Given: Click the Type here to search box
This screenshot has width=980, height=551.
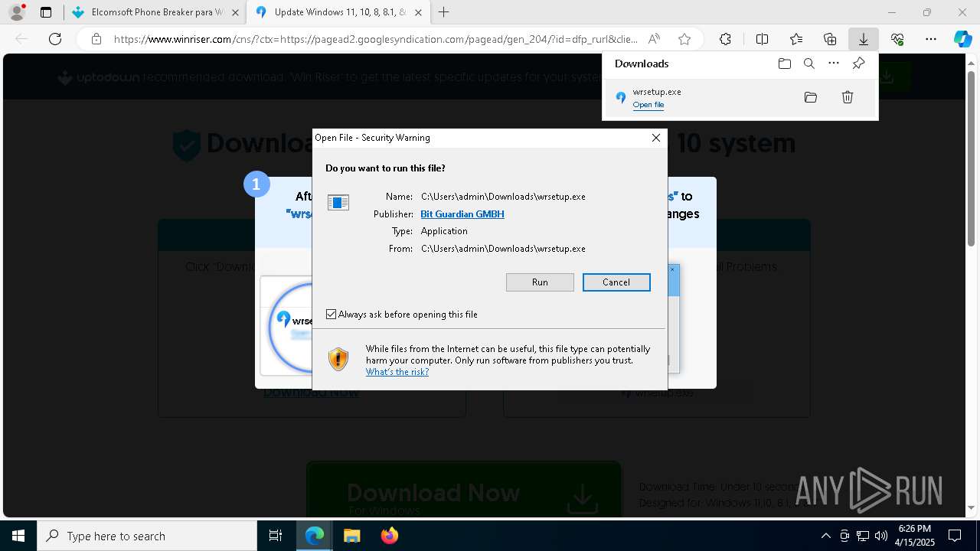Looking at the screenshot, I should click(147, 536).
